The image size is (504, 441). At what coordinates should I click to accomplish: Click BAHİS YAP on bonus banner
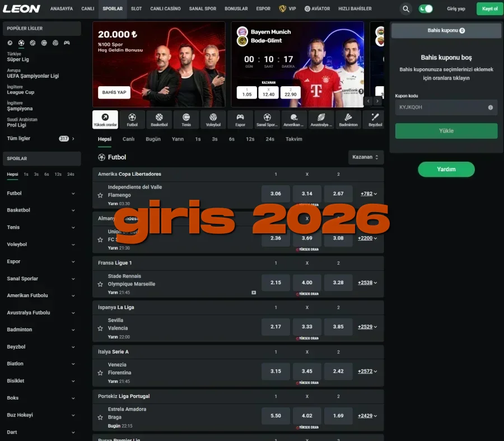(x=114, y=92)
